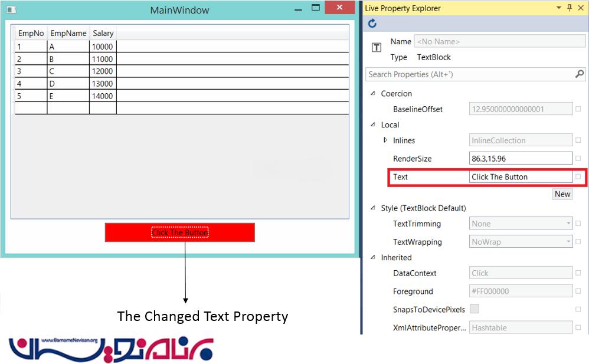This screenshot has width=589, height=364.
Task: Click the MainWindow app icon in title bar
Action: 11,10
